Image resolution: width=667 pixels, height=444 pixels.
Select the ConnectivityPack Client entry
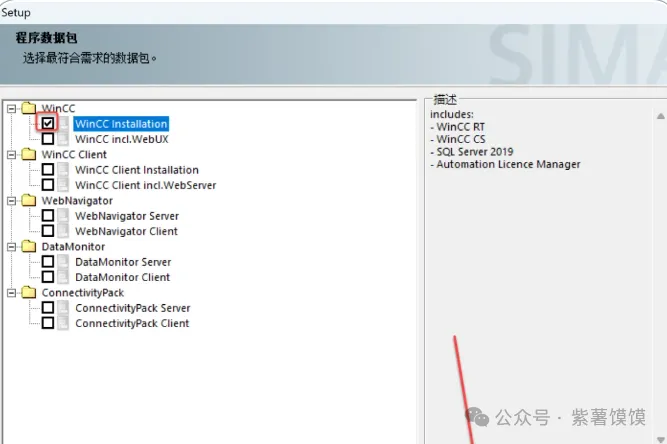pos(132,324)
